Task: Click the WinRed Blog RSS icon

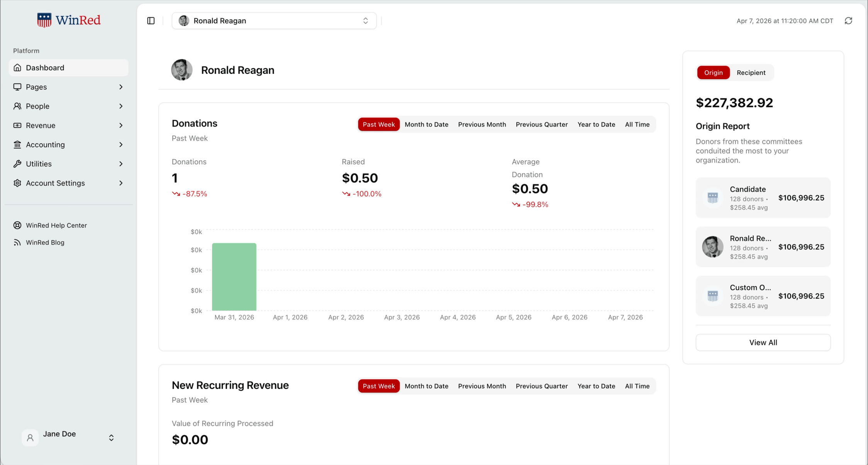Action: [17, 243]
